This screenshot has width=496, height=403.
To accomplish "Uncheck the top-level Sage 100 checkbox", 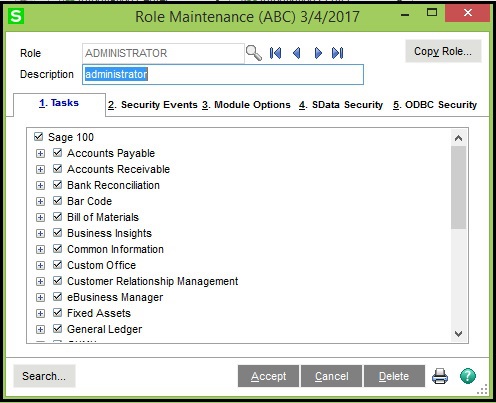I will point(38,137).
